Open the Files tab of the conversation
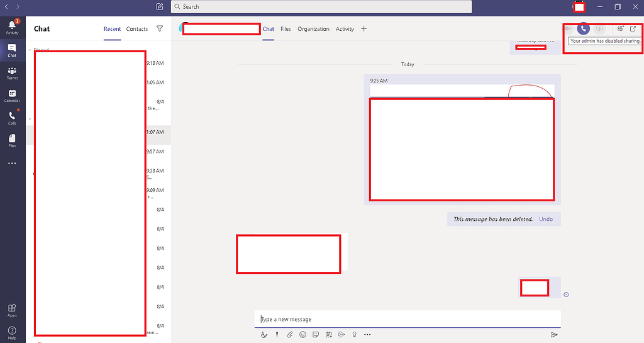 click(286, 29)
